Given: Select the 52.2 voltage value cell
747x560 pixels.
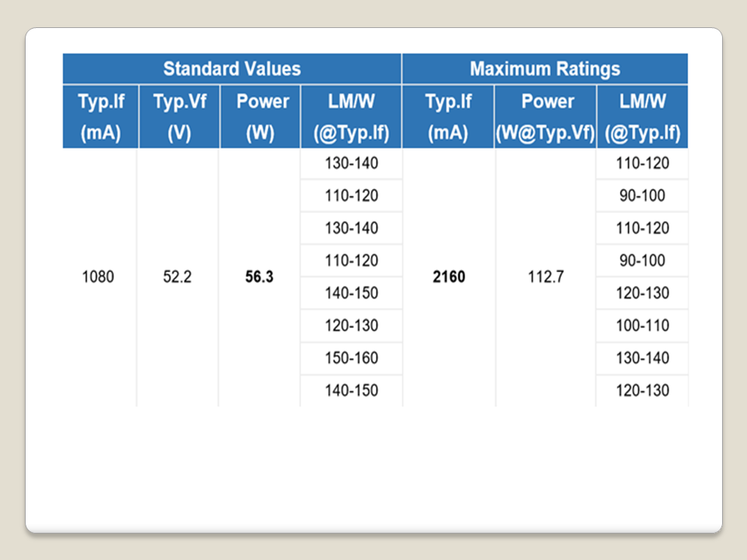Looking at the screenshot, I should (177, 277).
